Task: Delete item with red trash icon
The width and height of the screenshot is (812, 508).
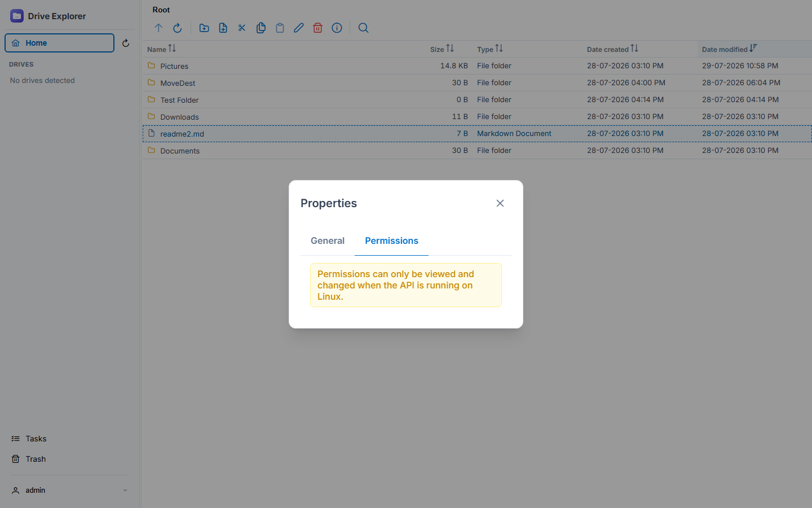Action: tap(317, 28)
